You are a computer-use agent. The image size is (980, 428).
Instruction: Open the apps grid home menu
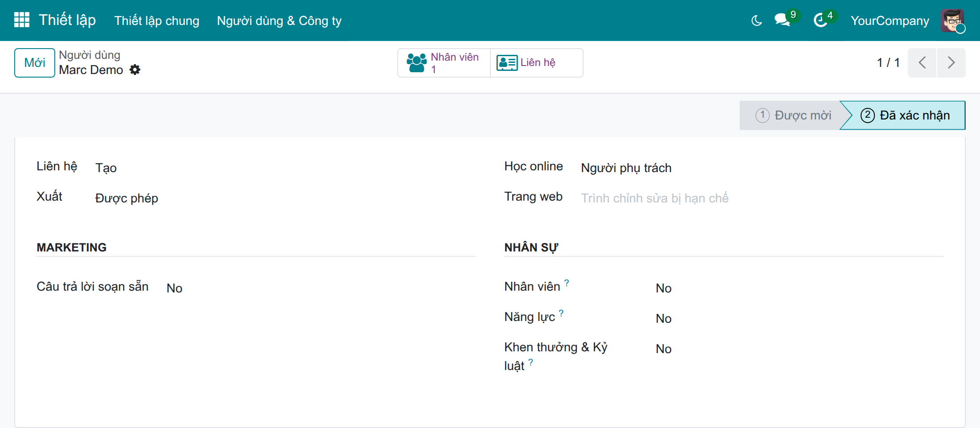tap(21, 20)
